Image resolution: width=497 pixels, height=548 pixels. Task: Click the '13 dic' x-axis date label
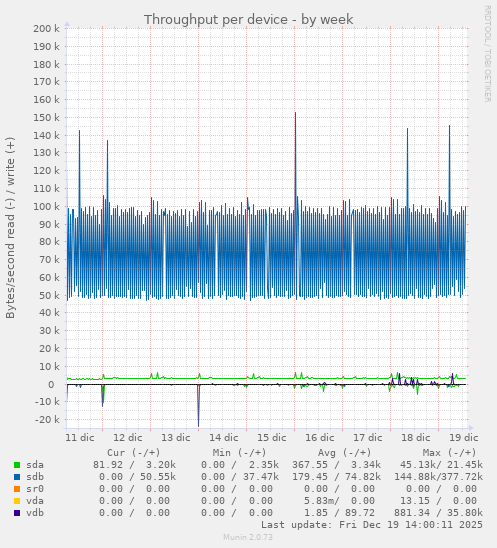[x=176, y=438]
